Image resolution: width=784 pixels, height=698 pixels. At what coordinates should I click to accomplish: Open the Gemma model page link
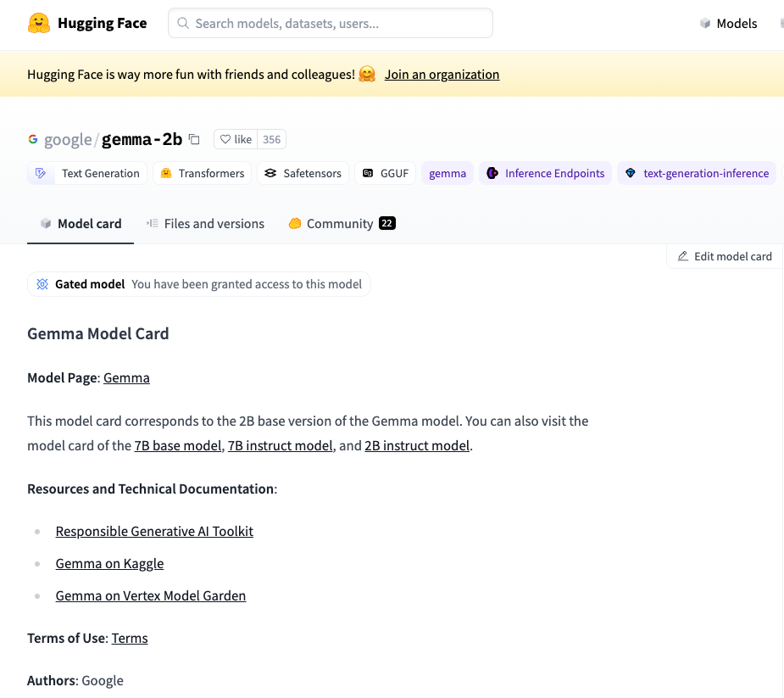pos(126,377)
